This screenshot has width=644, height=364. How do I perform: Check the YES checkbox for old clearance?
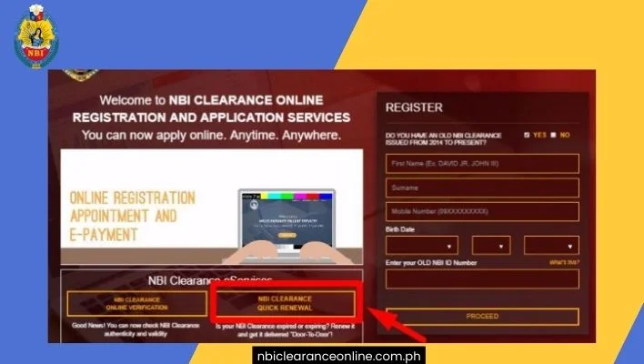[x=527, y=135]
